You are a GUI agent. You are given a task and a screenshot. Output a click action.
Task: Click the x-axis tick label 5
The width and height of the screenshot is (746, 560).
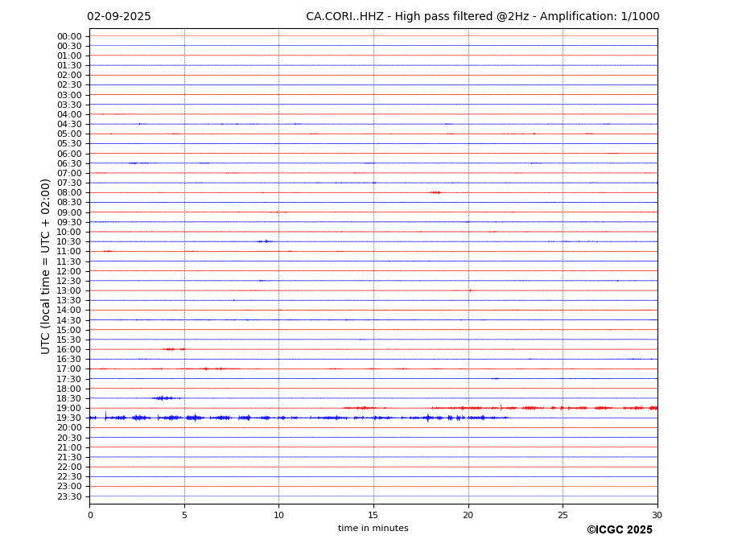tap(184, 515)
